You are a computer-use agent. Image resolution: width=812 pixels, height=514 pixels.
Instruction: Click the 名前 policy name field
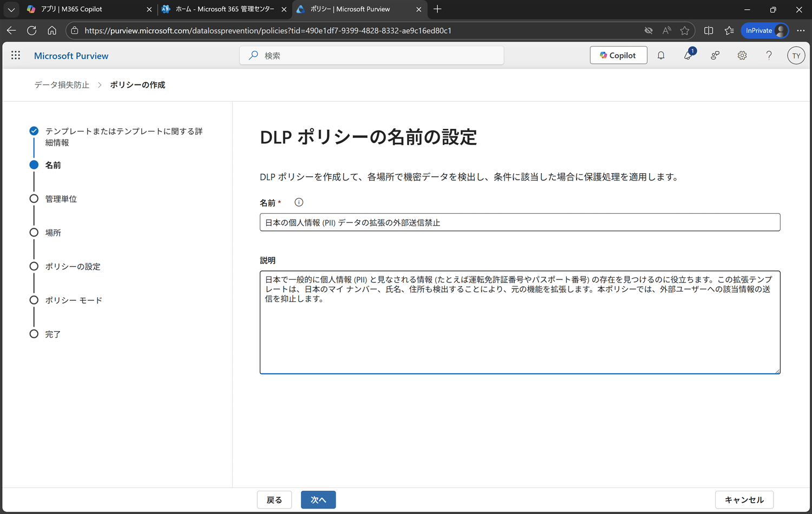pos(520,222)
